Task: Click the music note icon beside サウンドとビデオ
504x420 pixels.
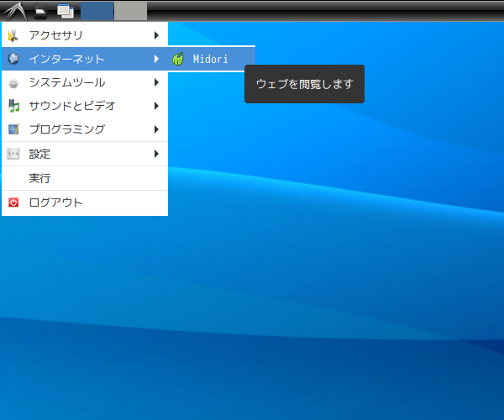Action: tap(13, 106)
